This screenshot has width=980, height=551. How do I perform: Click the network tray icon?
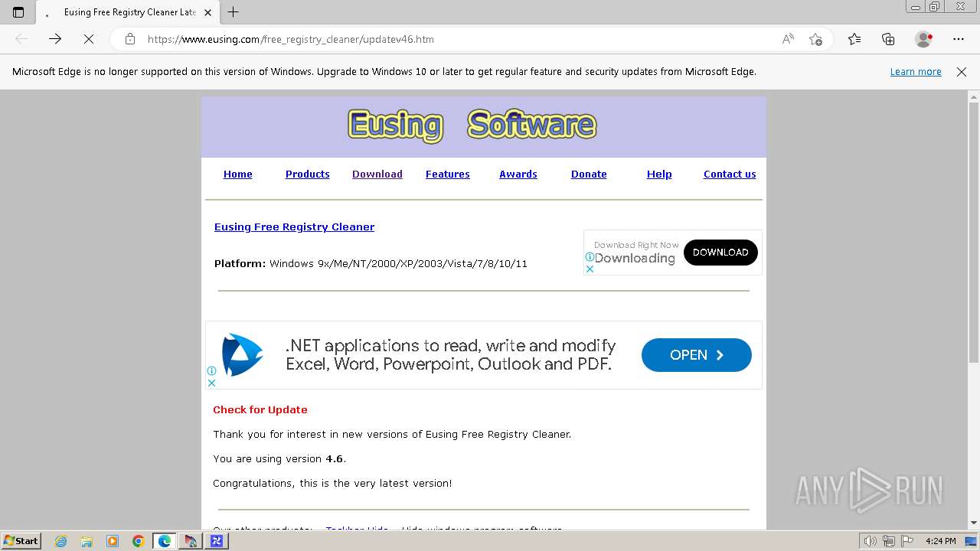(890, 541)
